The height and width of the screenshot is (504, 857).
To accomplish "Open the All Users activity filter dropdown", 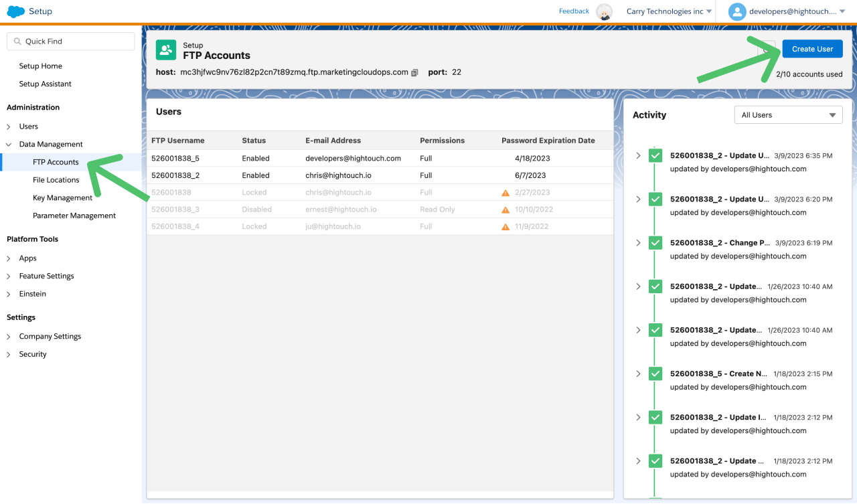I will click(x=788, y=115).
